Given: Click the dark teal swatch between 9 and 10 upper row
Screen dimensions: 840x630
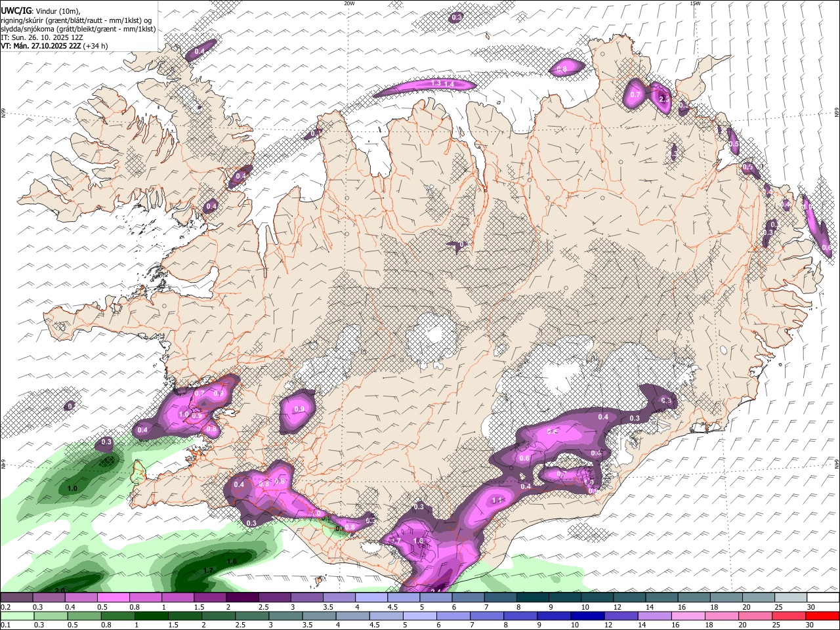Looking at the screenshot, I should point(565,598).
